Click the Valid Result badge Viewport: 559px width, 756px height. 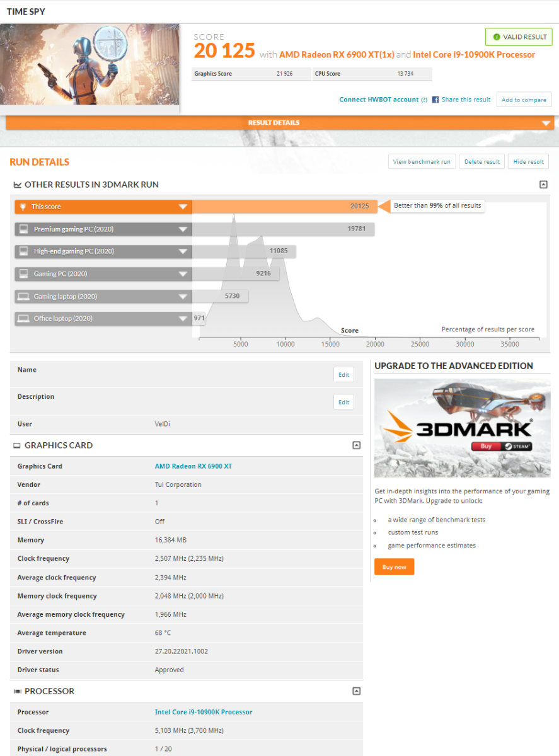[519, 37]
